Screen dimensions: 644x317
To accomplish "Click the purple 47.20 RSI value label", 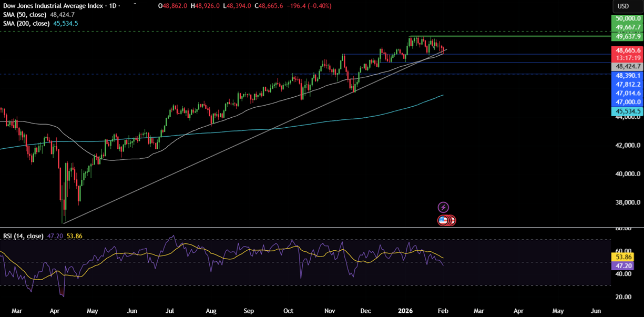I will click(623, 266).
